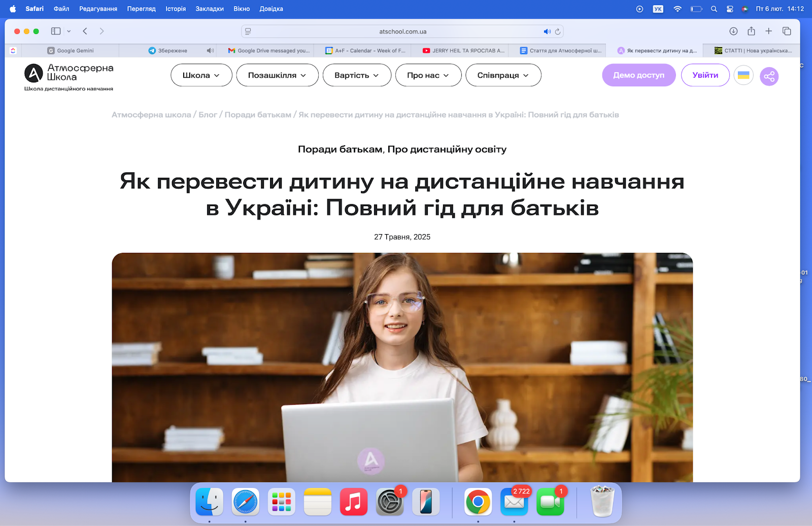Screen dimensions: 812x526
Task: Click the Safari reload page icon
Action: pos(558,31)
